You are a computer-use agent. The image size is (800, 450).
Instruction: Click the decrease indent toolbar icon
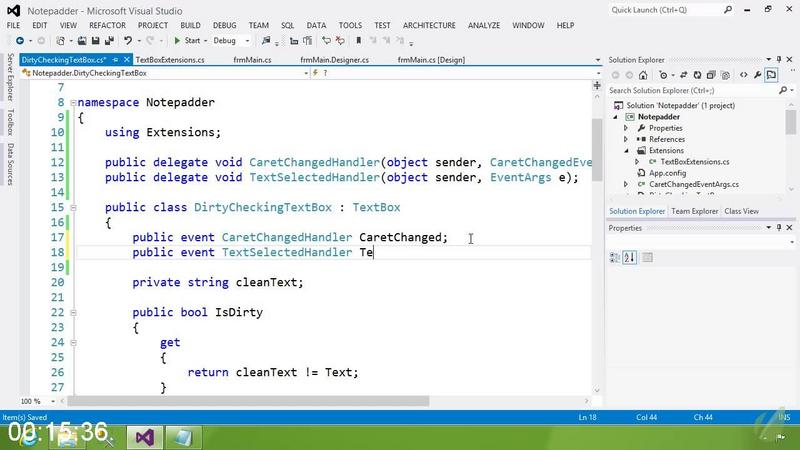[294, 40]
